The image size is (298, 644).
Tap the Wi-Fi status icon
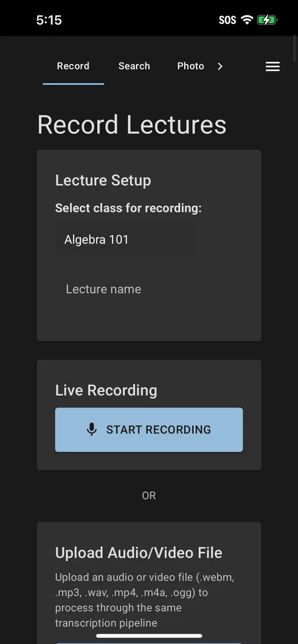(x=247, y=20)
